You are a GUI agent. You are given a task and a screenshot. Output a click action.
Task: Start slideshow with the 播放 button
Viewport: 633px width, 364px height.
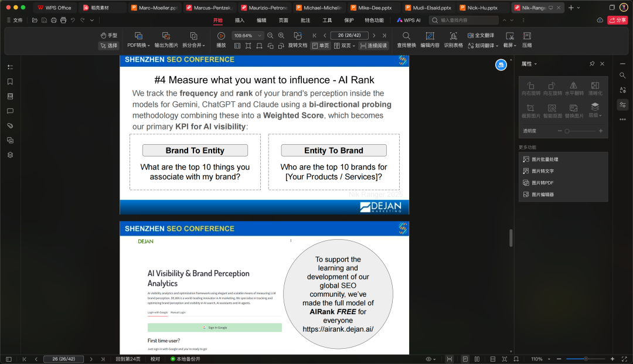click(221, 40)
